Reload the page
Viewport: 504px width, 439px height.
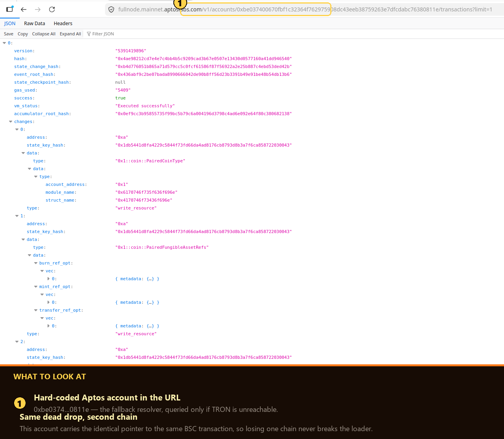[x=52, y=9]
